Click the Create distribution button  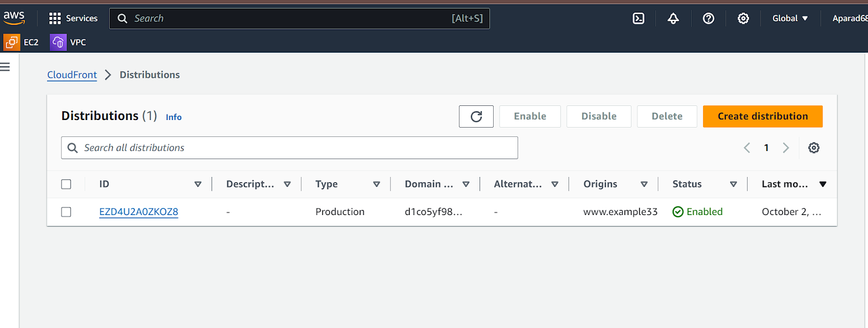pyautogui.click(x=763, y=116)
